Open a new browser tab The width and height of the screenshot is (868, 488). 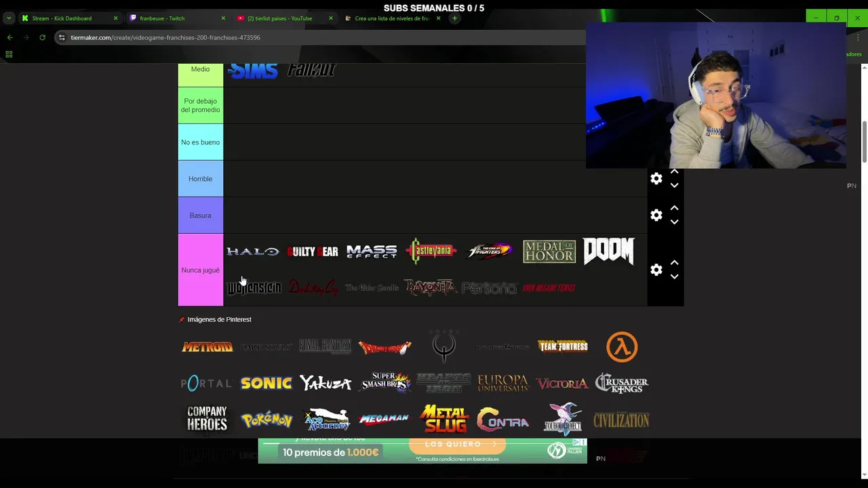(454, 18)
